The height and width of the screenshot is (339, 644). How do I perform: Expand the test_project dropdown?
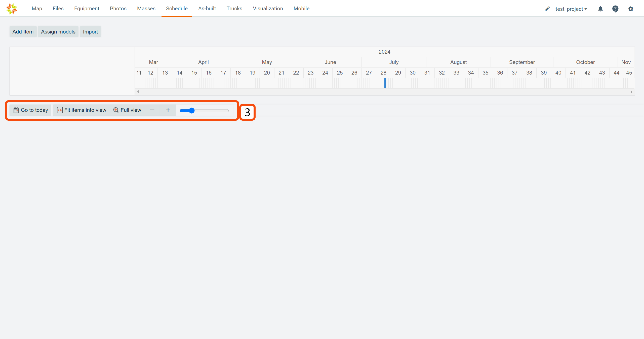pyautogui.click(x=571, y=9)
